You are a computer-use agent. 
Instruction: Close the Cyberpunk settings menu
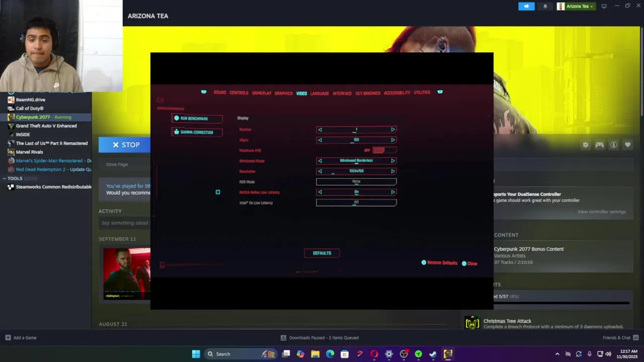[469, 263]
